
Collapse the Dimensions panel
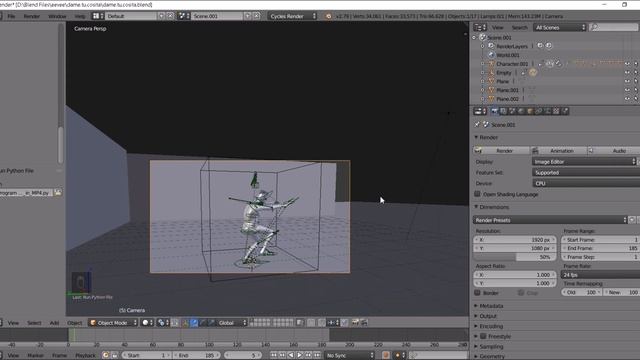(491, 207)
